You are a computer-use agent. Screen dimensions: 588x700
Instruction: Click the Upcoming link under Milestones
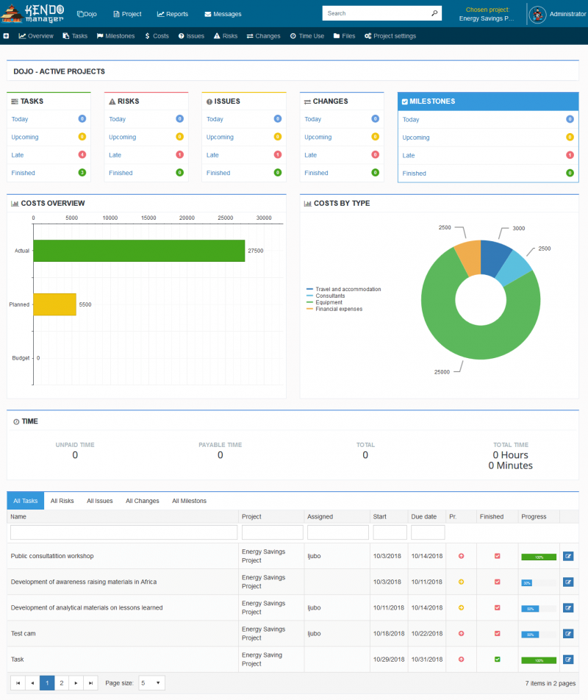coord(416,137)
